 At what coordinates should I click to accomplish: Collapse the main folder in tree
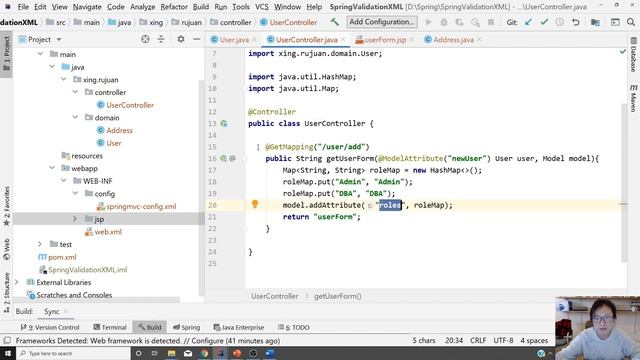point(40,54)
